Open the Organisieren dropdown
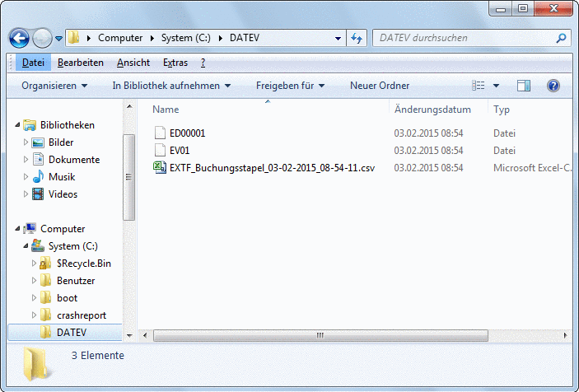 pos(54,86)
